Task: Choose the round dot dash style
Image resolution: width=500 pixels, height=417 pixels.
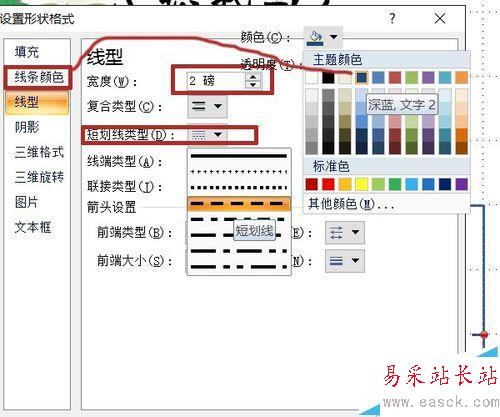Action: point(239,172)
